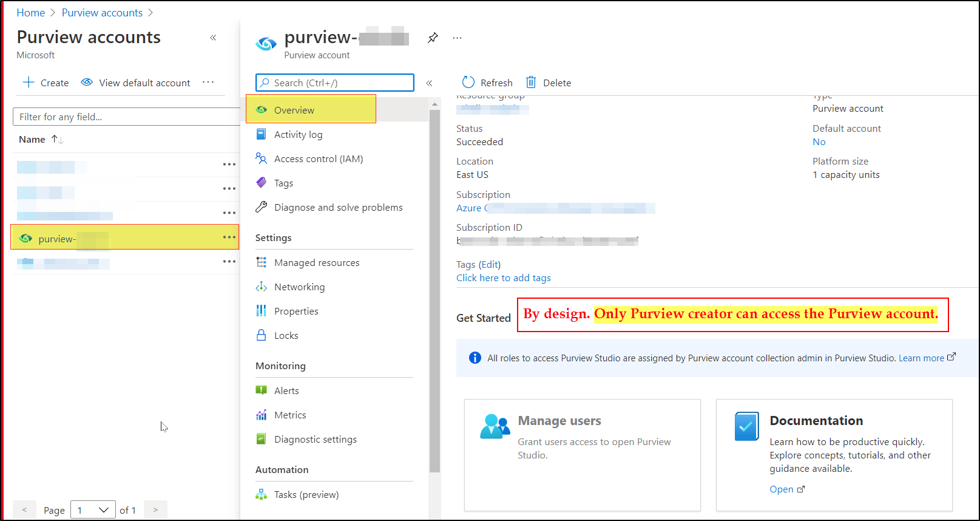Open more commands ellipsis beside View default account

click(x=208, y=82)
